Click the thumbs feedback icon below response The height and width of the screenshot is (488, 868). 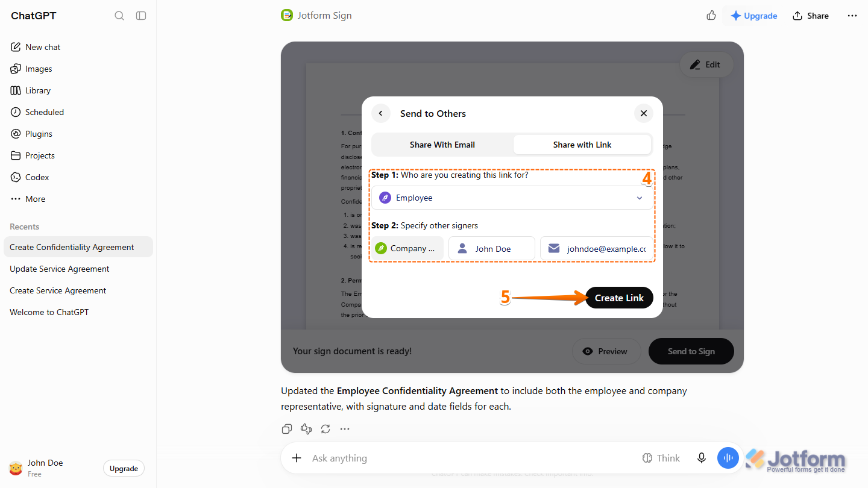(306, 429)
